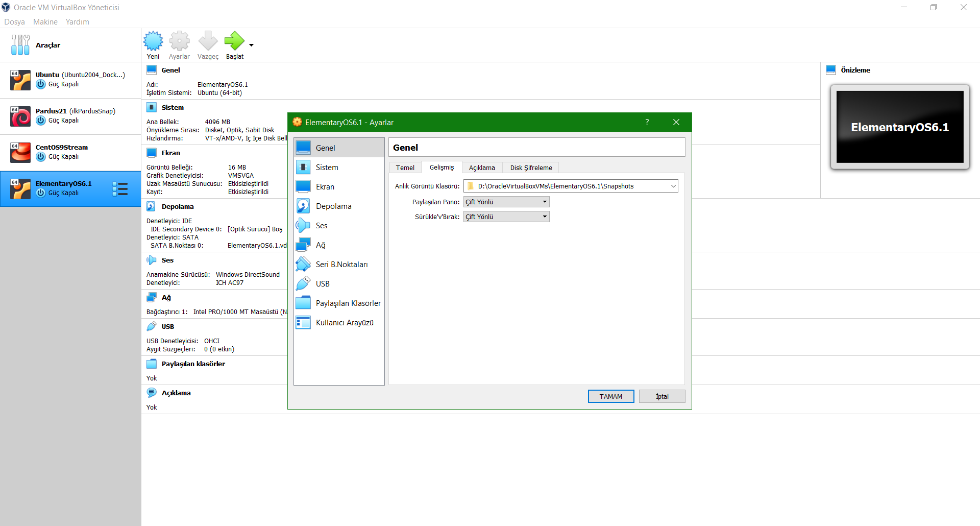Click the folder icon in snapshot path field
980x526 pixels.
(471, 186)
